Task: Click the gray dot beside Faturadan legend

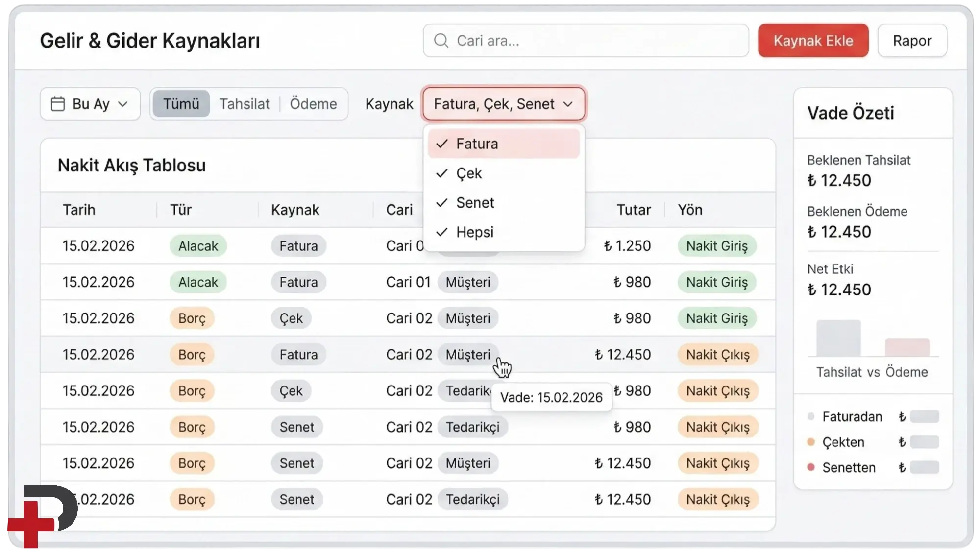Action: [x=811, y=416]
